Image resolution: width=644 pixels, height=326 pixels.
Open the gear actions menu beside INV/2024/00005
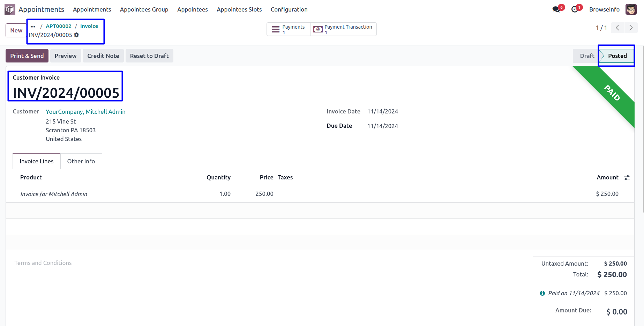(x=76, y=35)
